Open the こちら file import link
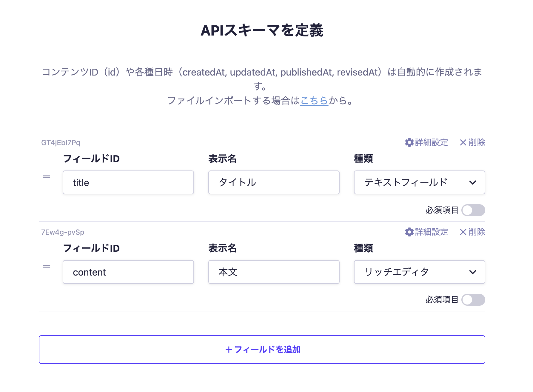Screen dimensions: 533x392 tap(314, 101)
